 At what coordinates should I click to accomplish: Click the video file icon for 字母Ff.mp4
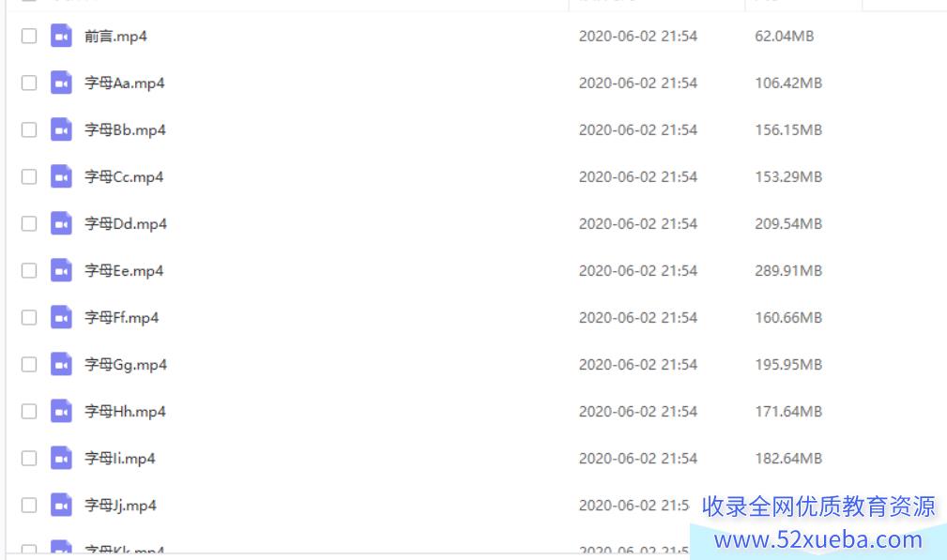tap(61, 317)
